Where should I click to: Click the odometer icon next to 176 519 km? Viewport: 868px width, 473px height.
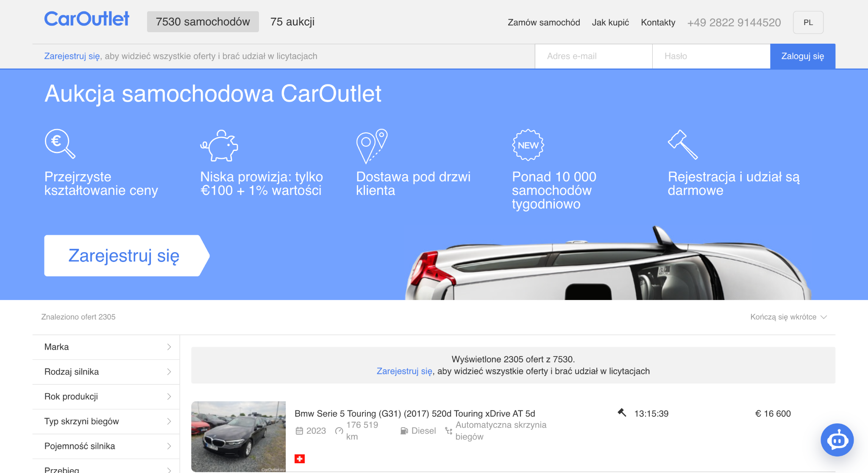(x=339, y=431)
